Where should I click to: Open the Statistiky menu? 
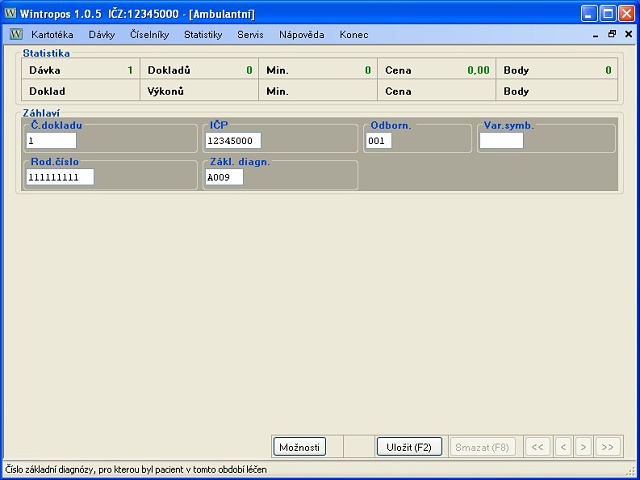pos(203,35)
